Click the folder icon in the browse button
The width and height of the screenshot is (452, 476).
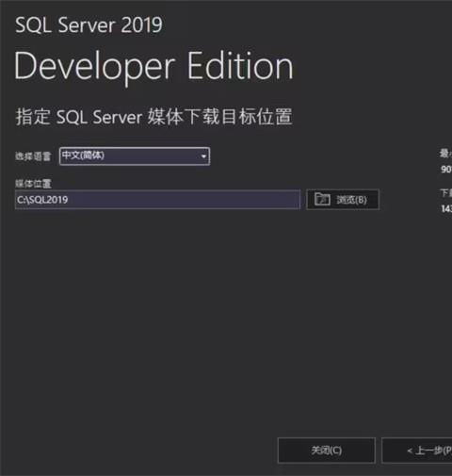click(x=322, y=199)
